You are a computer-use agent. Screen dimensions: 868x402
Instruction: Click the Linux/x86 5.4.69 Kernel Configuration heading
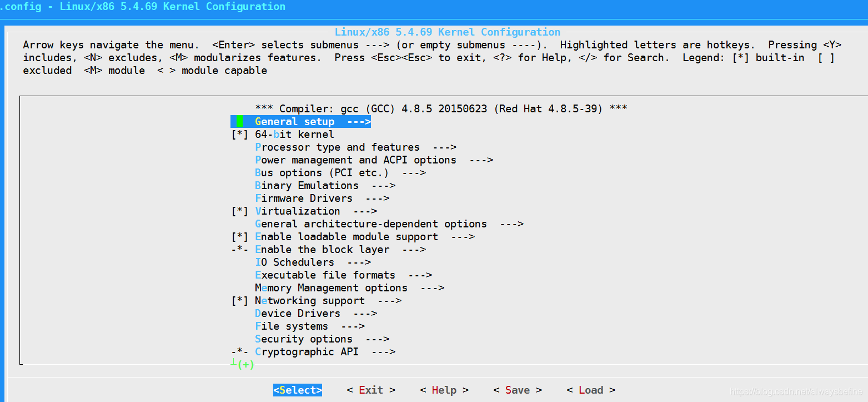point(448,32)
